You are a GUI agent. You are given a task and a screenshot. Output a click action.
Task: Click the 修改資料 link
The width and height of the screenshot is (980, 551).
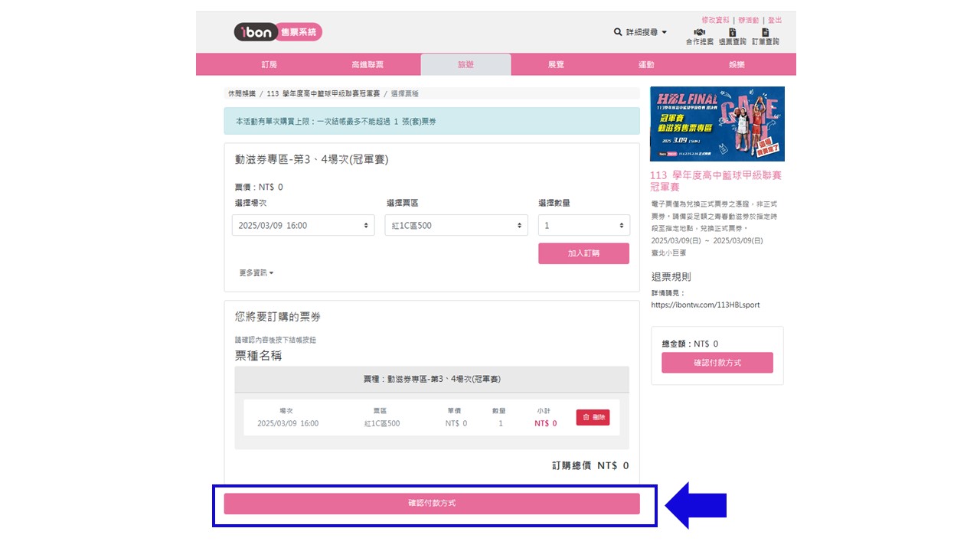[715, 20]
